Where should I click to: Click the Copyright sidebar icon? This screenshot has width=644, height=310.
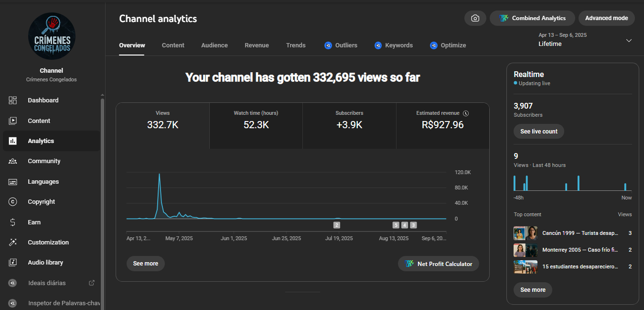[13, 202]
